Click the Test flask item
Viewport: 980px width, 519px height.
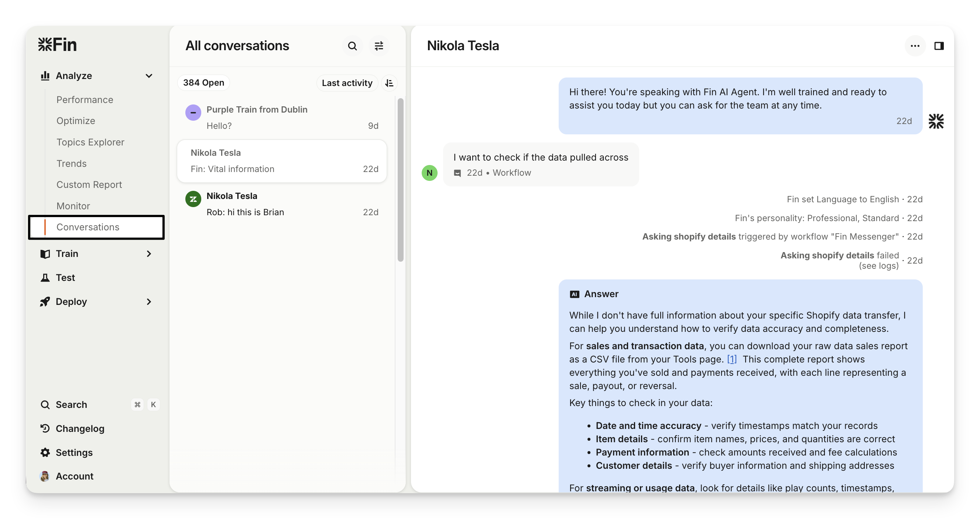(65, 278)
